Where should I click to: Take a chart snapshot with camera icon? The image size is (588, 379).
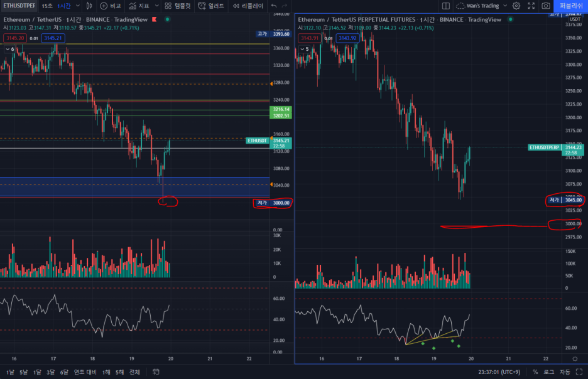[x=546, y=6]
